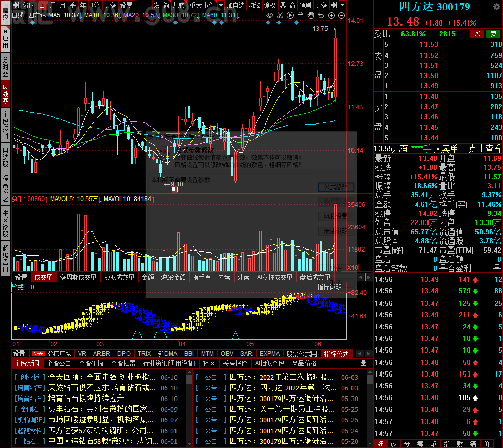
Task: Collapse the top-left toolbar arrow icon
Action: click(16, 5)
